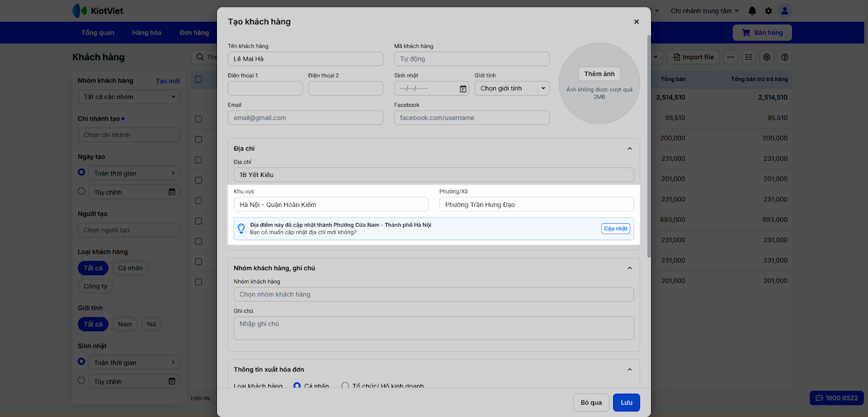This screenshot has height=417, width=868.
Task: Open the Chọn giới tính dropdown
Action: click(x=512, y=89)
